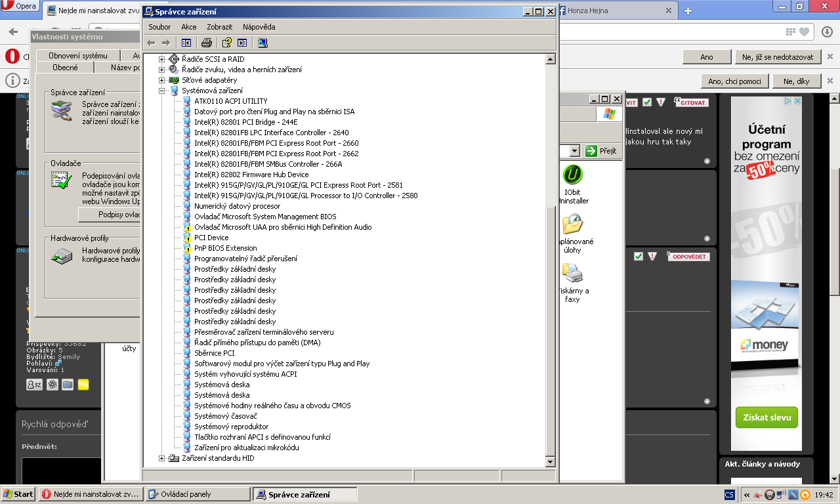
Task: Open the Zobrazit menu
Action: pos(219,27)
